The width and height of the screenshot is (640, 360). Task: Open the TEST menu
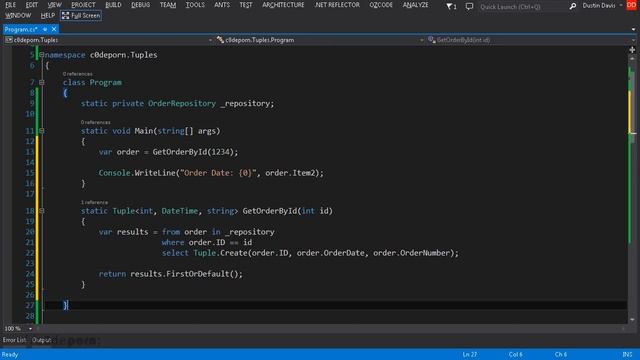[x=246, y=5]
